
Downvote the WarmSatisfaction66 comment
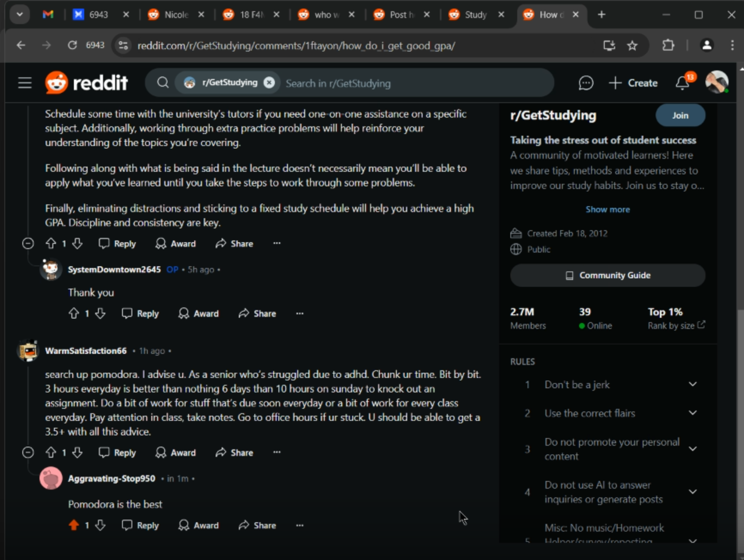pyautogui.click(x=77, y=452)
